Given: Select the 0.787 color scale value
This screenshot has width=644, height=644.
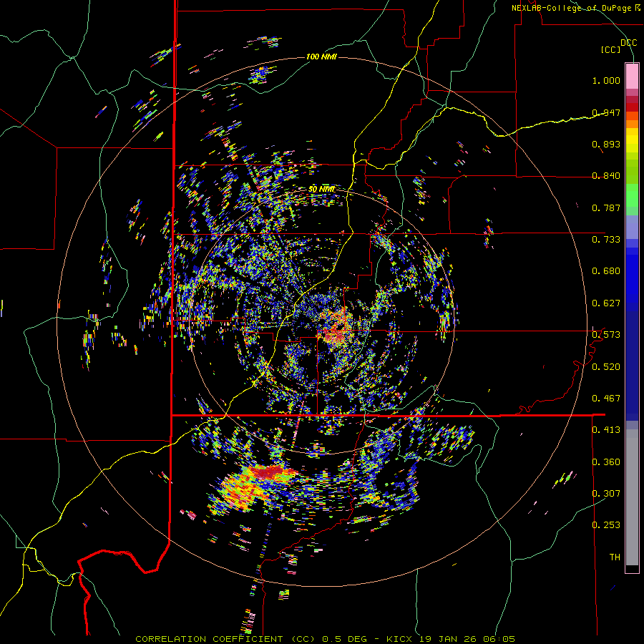Looking at the screenshot, I should [x=606, y=208].
